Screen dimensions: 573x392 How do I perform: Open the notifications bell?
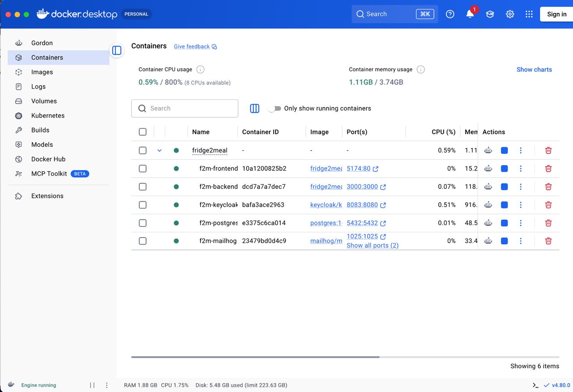tap(470, 14)
